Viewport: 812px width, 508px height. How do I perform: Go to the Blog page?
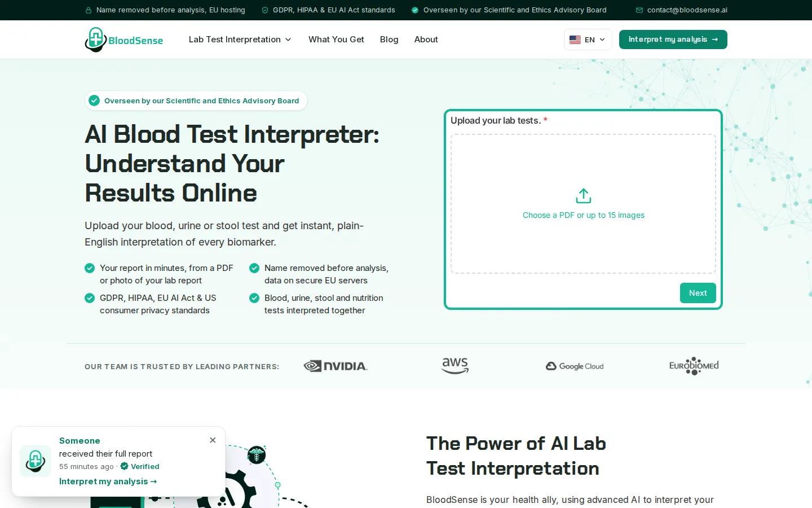point(389,40)
